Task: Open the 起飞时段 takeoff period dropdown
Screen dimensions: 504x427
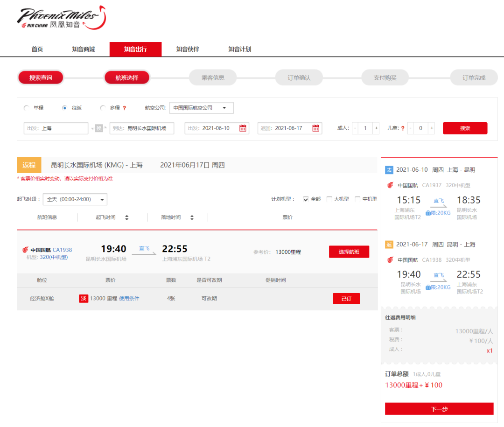Action: [75, 199]
